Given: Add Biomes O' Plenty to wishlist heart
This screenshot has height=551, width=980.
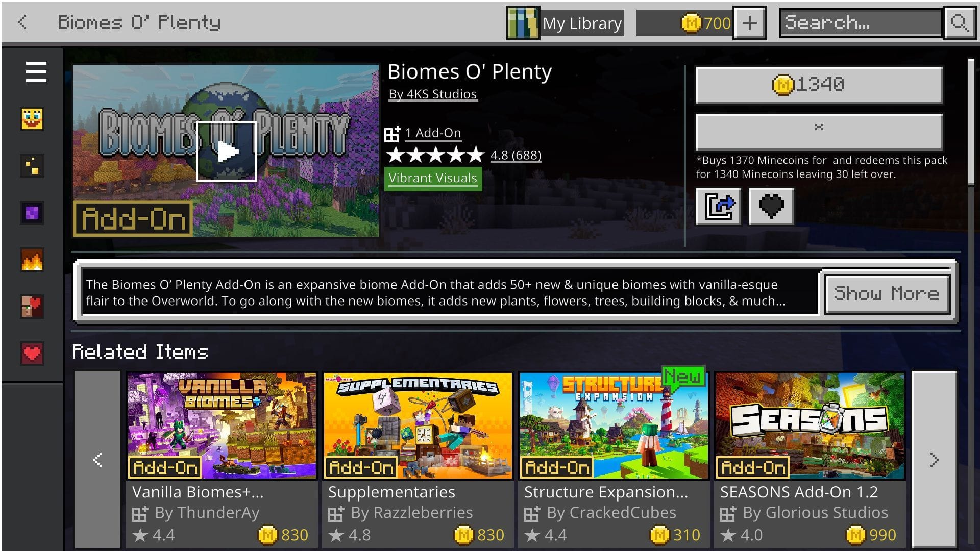Looking at the screenshot, I should (771, 207).
